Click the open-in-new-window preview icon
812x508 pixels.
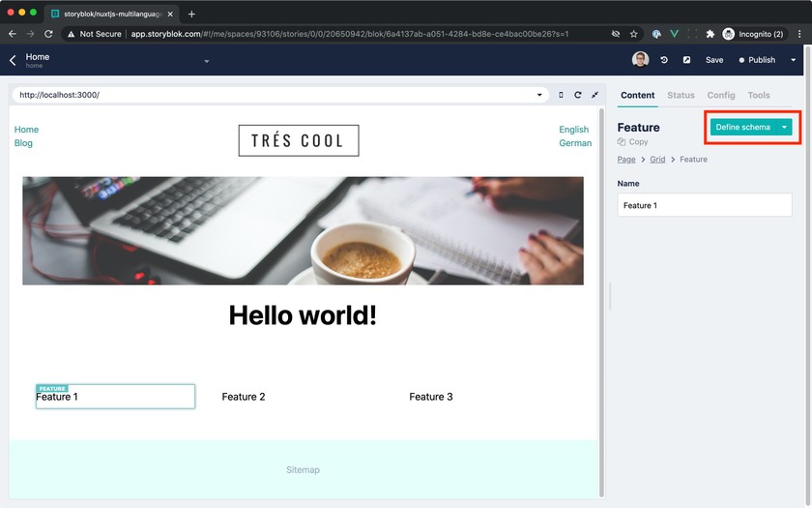686,60
